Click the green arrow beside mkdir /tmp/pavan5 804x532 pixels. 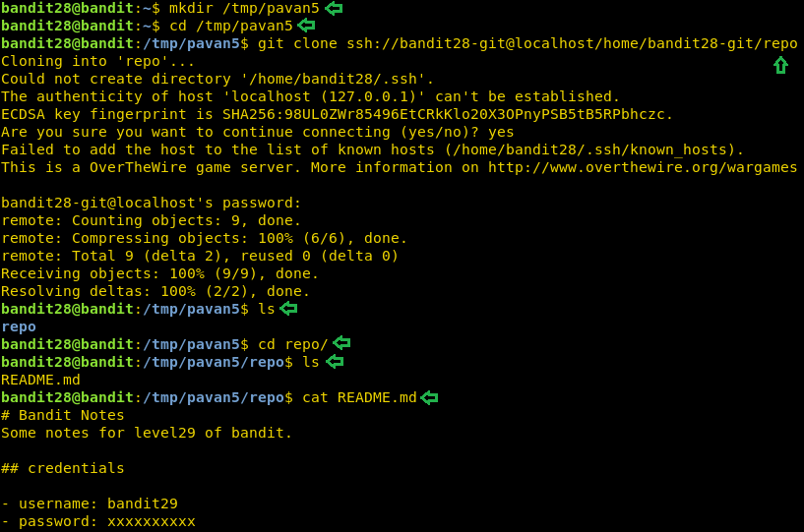(334, 8)
